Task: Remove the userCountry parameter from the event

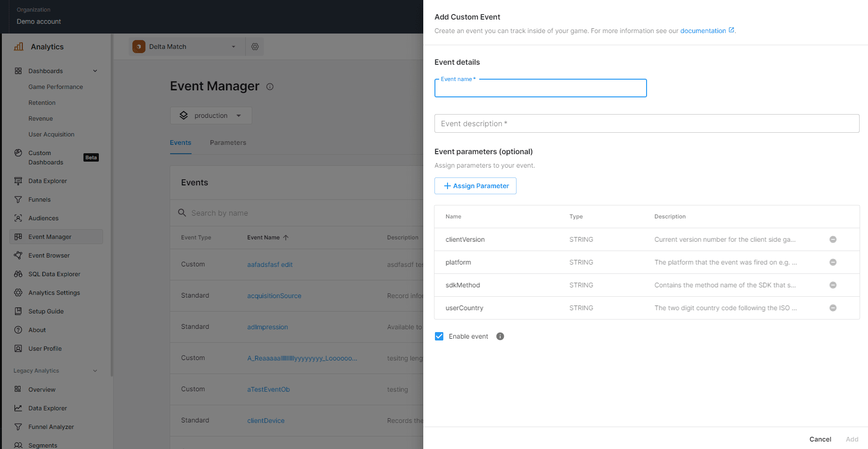Action: pyautogui.click(x=833, y=308)
